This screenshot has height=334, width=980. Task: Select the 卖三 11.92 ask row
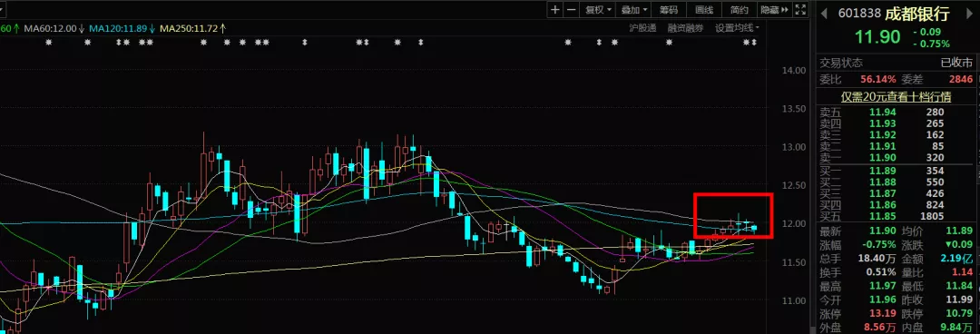pyautogui.click(x=896, y=135)
